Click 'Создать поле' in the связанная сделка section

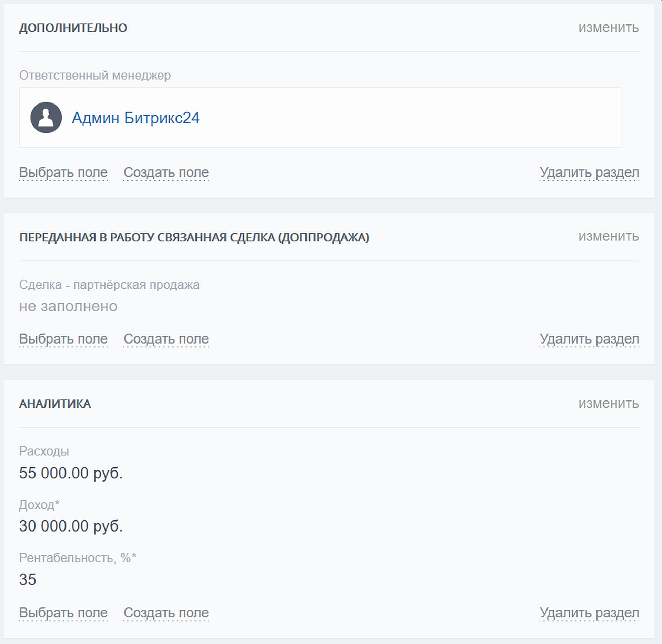(x=166, y=339)
